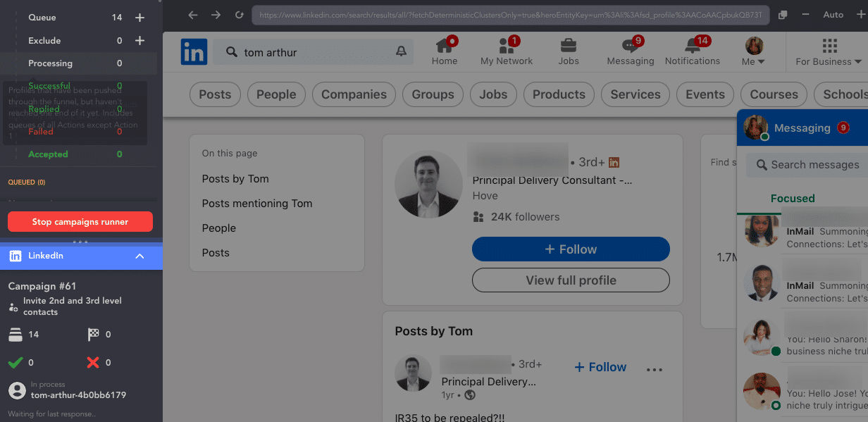Click the search alert bell in search field
The width and height of the screenshot is (868, 422).
(x=401, y=51)
